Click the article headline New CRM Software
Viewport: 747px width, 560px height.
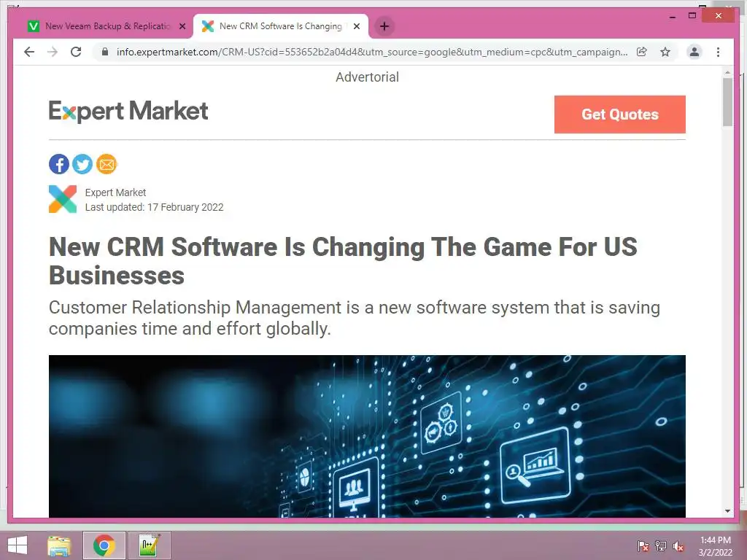click(x=343, y=260)
